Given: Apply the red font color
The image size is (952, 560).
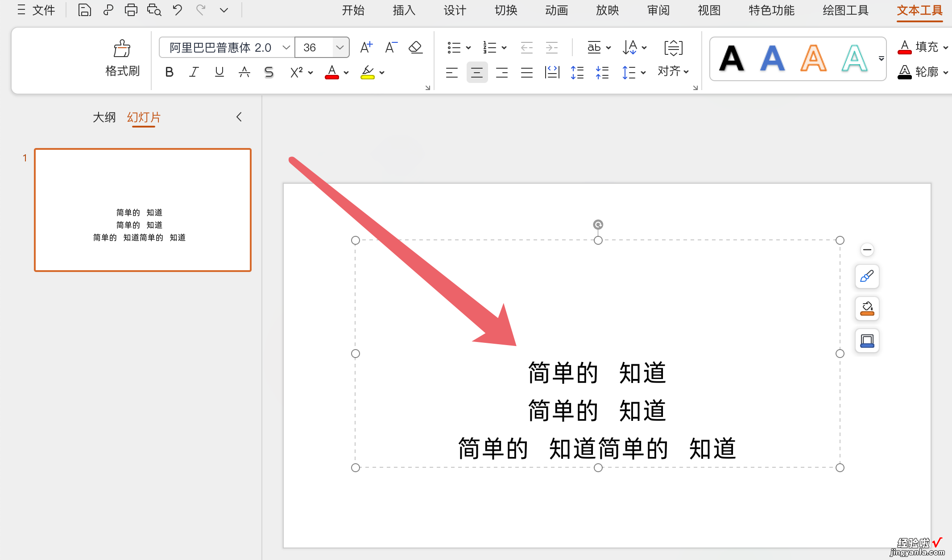Looking at the screenshot, I should [332, 72].
